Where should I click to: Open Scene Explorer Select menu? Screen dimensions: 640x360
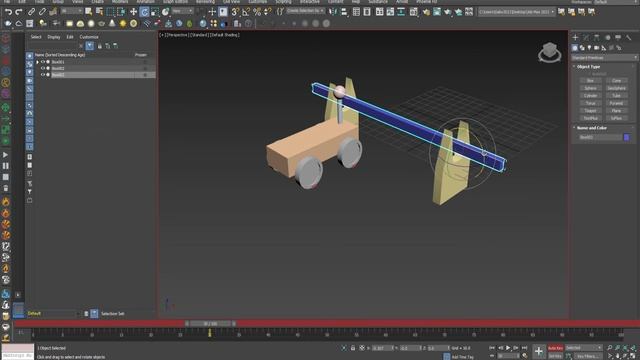click(36, 37)
